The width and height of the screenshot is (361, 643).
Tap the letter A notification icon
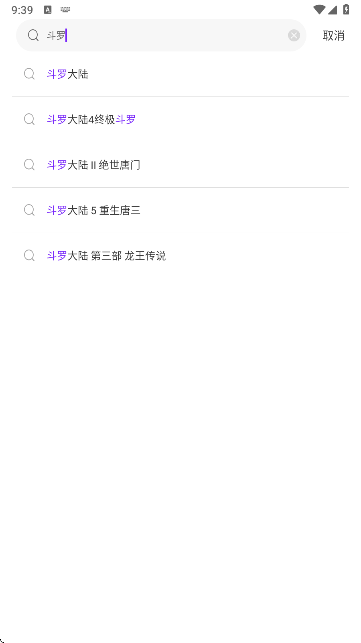[48, 10]
